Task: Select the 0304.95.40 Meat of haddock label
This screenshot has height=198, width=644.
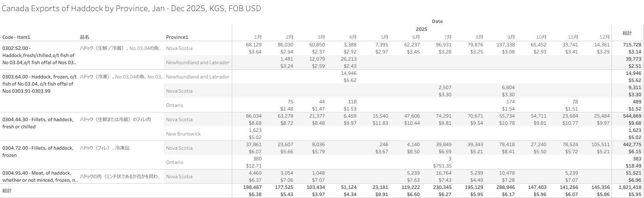Action: click(x=39, y=177)
